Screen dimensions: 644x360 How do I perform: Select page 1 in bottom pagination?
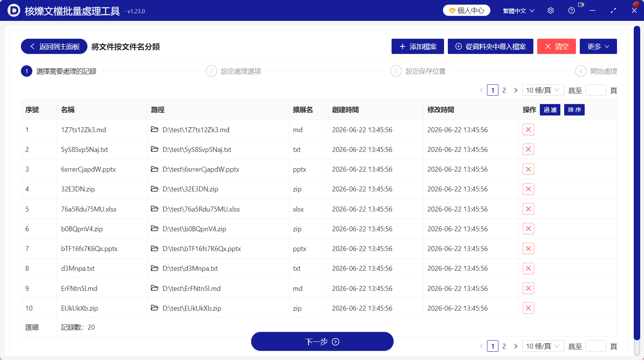pyautogui.click(x=493, y=346)
